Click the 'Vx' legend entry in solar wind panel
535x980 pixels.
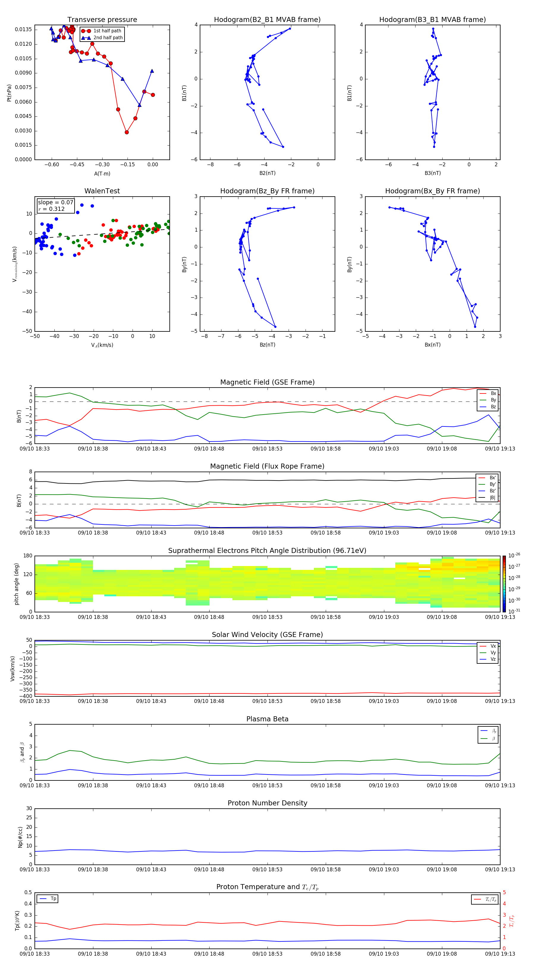tap(488, 646)
